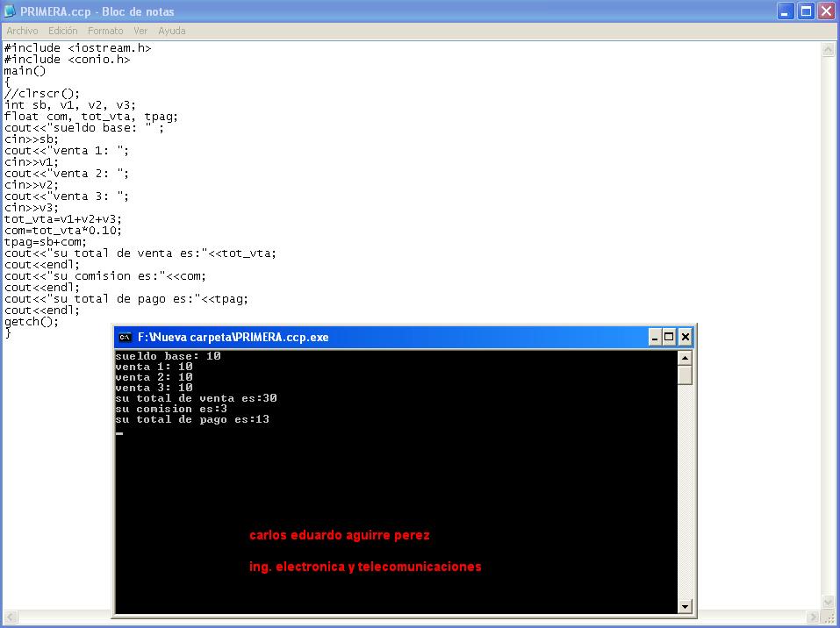Click the '//clrscr();' comment line
The image size is (840, 628).
tap(42, 94)
